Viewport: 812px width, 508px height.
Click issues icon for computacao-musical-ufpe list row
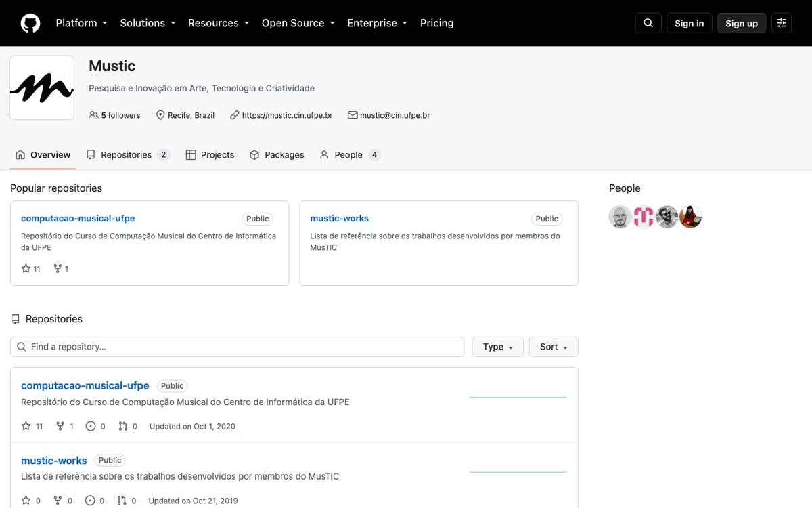pyautogui.click(x=91, y=426)
